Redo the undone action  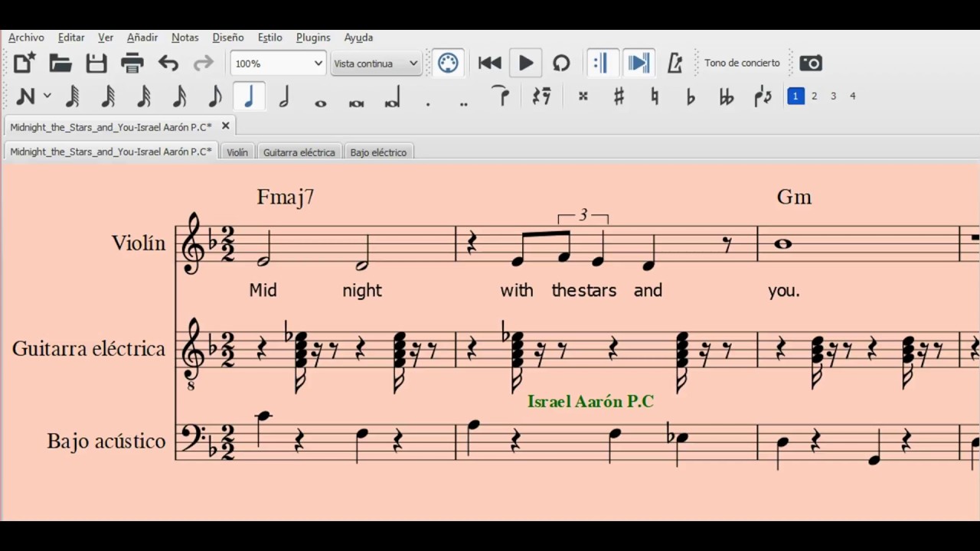[203, 63]
